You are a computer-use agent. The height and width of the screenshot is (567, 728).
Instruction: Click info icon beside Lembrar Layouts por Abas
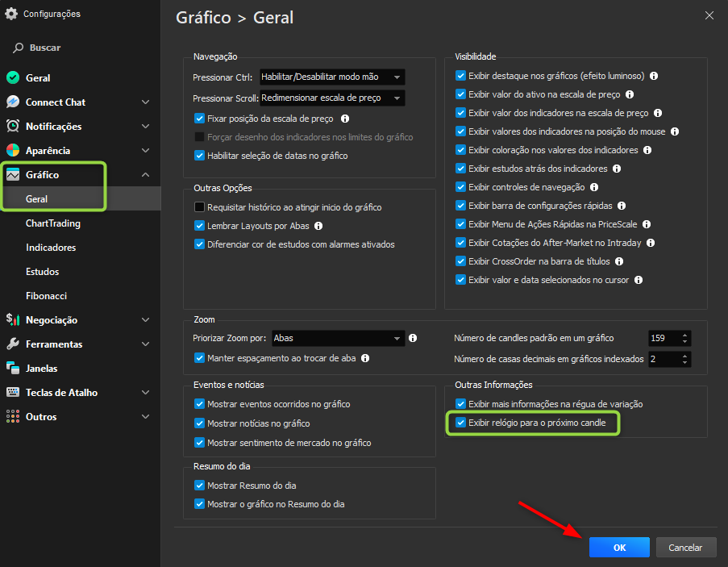click(318, 226)
